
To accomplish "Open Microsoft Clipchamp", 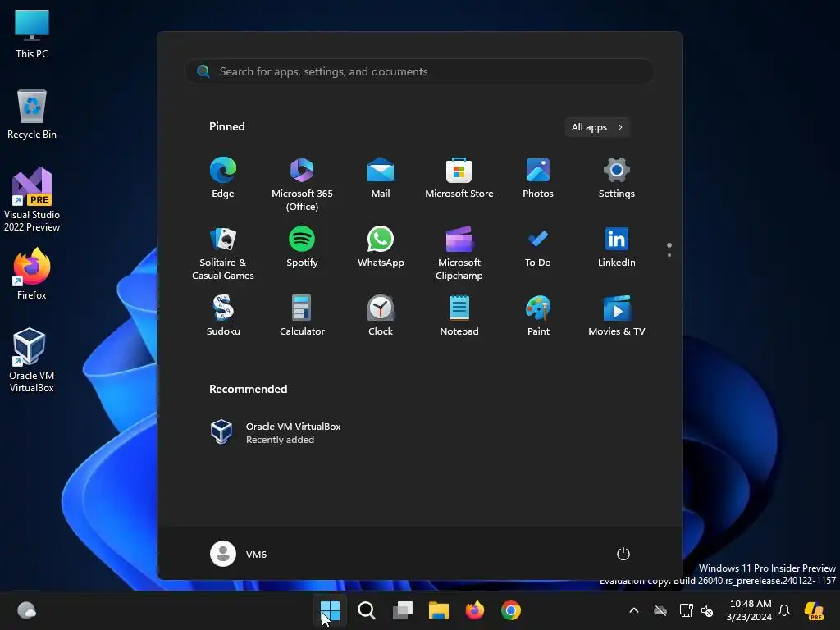I will coord(459,253).
